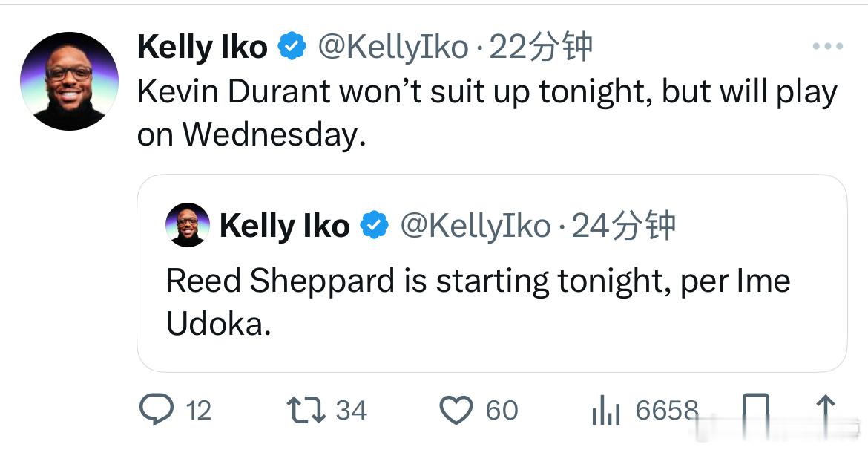Click the 22分钟 timestamp
The height and width of the screenshot is (450, 868).
542,48
